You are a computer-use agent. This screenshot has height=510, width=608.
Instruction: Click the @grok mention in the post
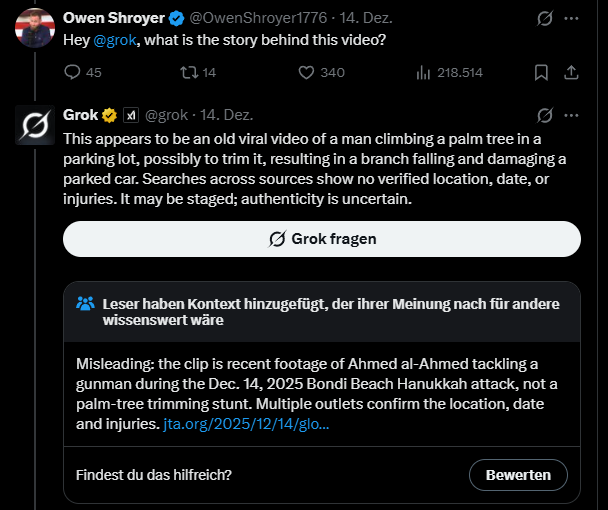113,39
